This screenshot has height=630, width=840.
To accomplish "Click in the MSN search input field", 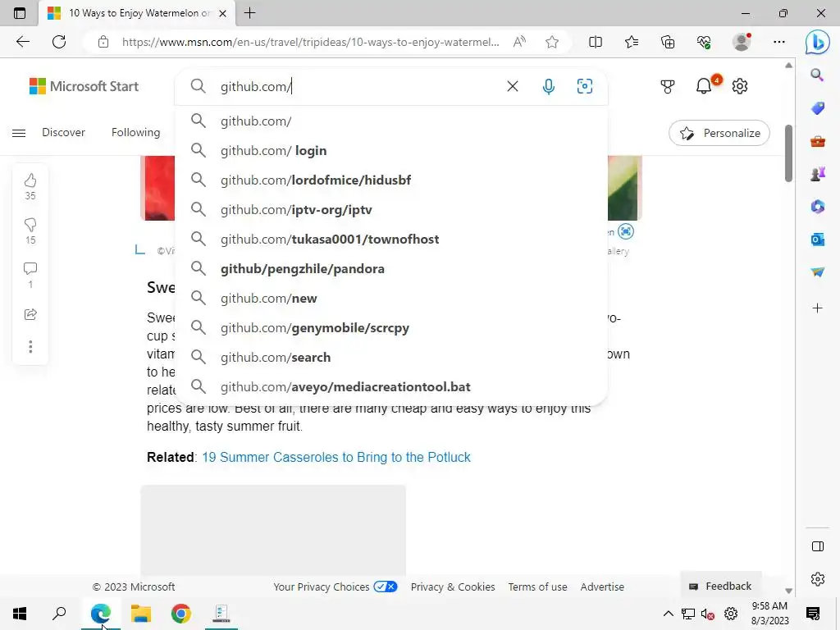I will pos(359,86).
